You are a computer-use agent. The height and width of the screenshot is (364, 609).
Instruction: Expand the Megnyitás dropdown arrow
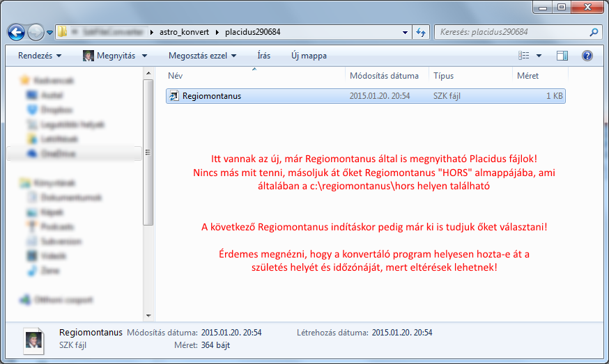pos(144,56)
